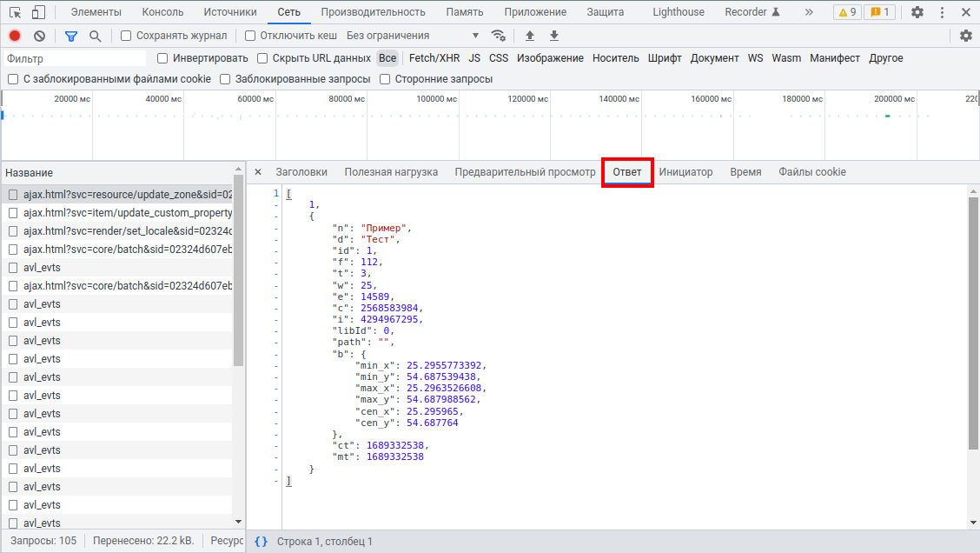Image resolution: width=980 pixels, height=553 pixels.
Task: Open the 'Заголовки' request tab
Action: pos(301,172)
